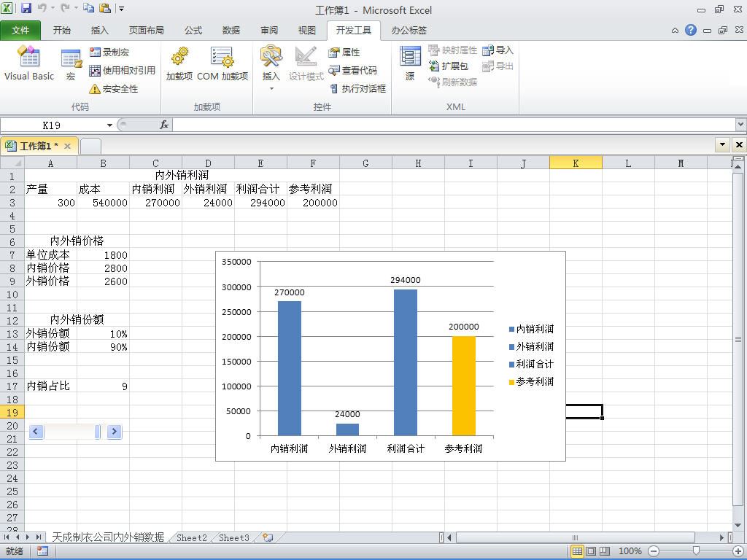Select the yellow 参考利润 bar in chart

coord(463,386)
